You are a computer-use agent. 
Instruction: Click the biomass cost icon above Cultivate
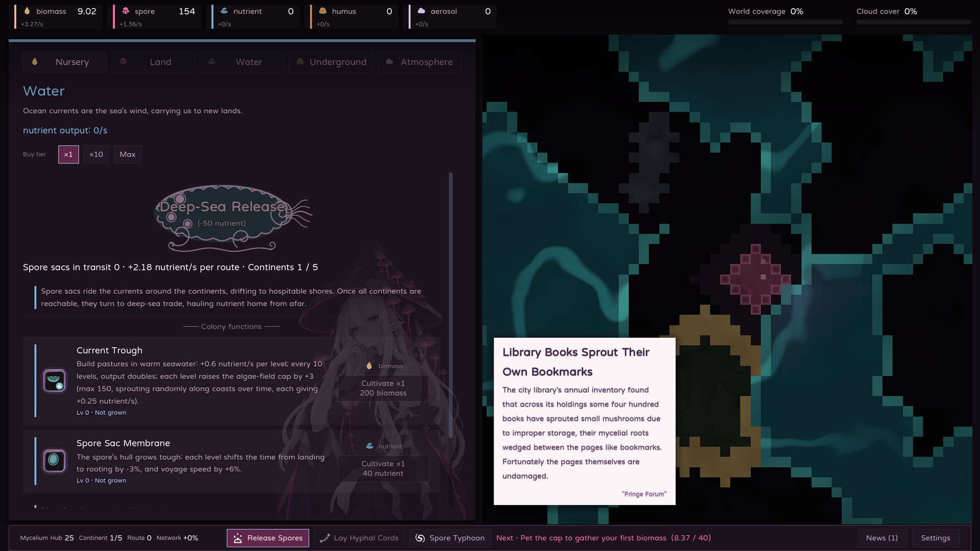pos(369,366)
